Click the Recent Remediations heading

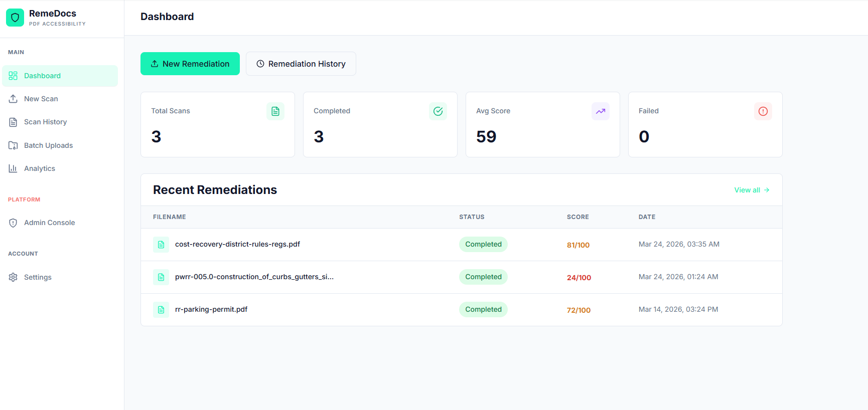[x=215, y=190]
